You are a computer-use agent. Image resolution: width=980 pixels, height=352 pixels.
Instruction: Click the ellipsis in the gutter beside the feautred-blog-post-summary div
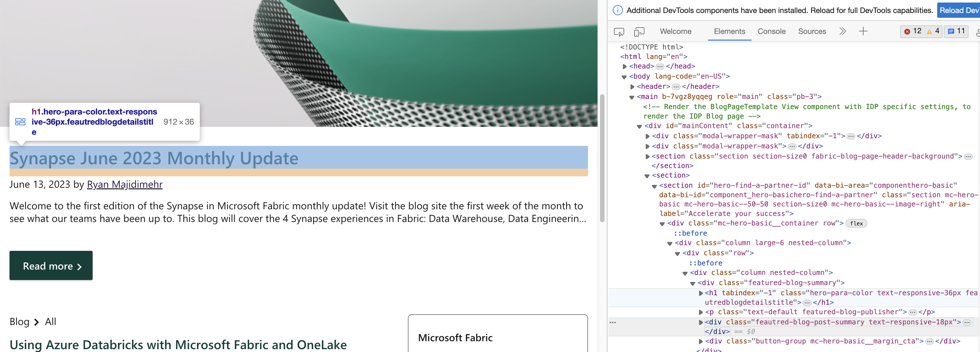coord(613,322)
